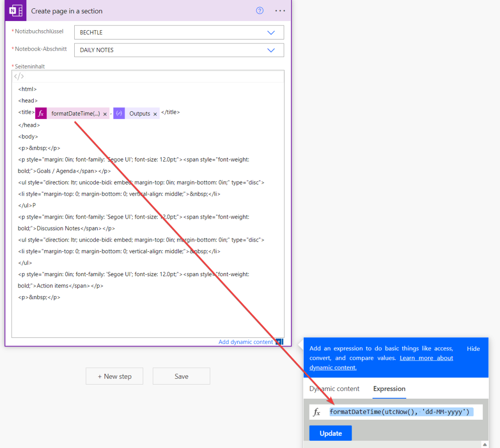Click the plus icon next to Add dynamic content
Screen dimensions: 500x448
[280, 342]
